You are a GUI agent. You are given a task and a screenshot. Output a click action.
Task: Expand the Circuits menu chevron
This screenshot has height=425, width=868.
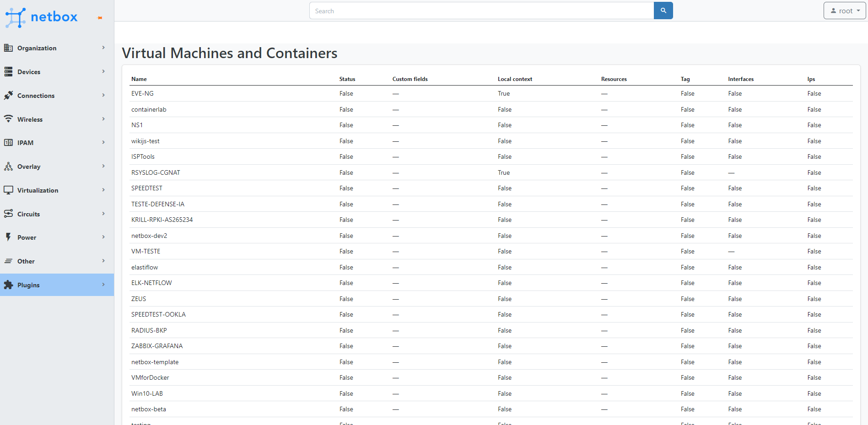pyautogui.click(x=103, y=214)
